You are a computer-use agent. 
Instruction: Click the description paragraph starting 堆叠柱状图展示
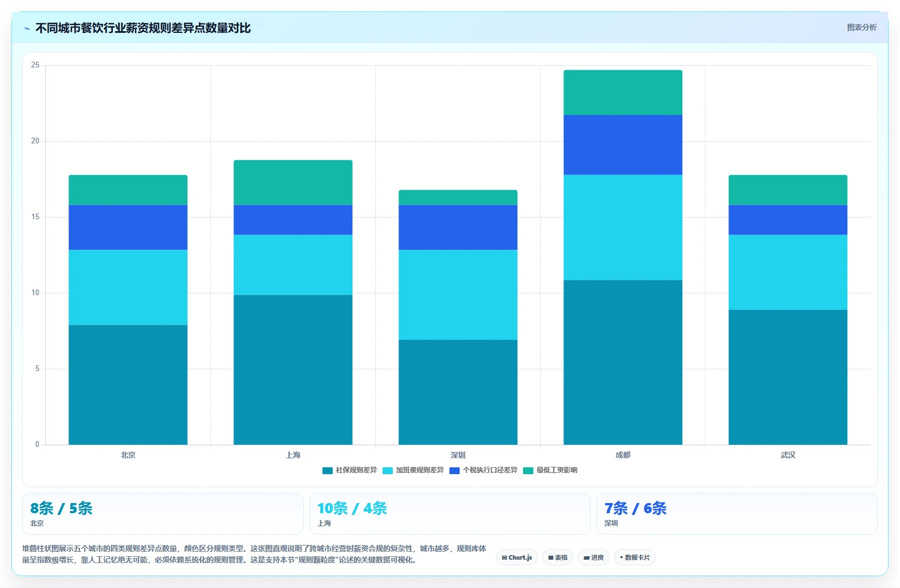point(254,554)
